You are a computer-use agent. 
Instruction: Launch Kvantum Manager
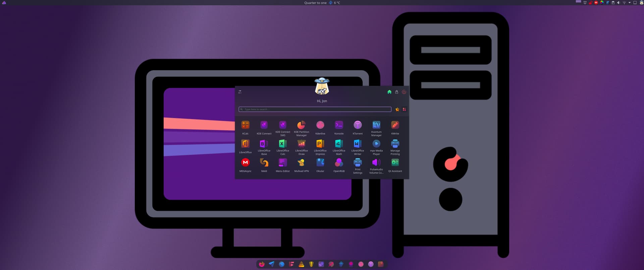(376, 125)
